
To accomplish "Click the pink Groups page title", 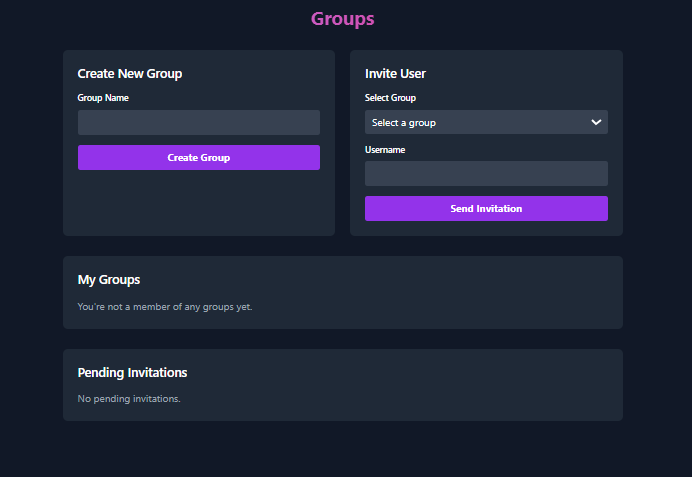I will pyautogui.click(x=343, y=19).
